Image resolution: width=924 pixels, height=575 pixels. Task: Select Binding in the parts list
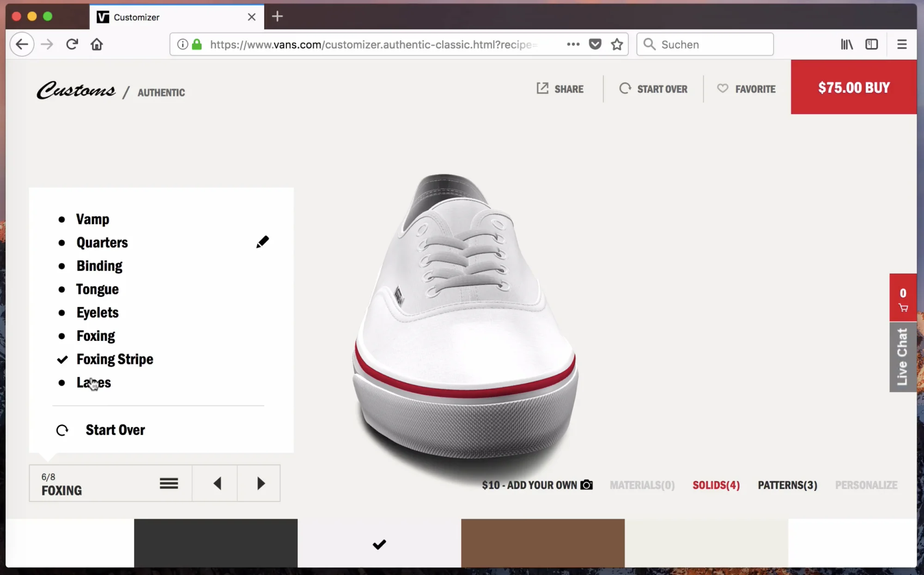[99, 266]
